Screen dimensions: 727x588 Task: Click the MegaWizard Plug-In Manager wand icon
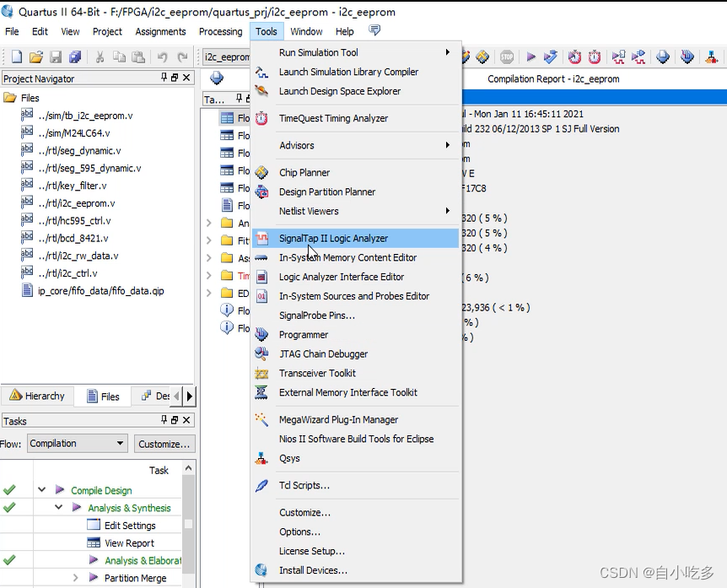click(x=261, y=419)
